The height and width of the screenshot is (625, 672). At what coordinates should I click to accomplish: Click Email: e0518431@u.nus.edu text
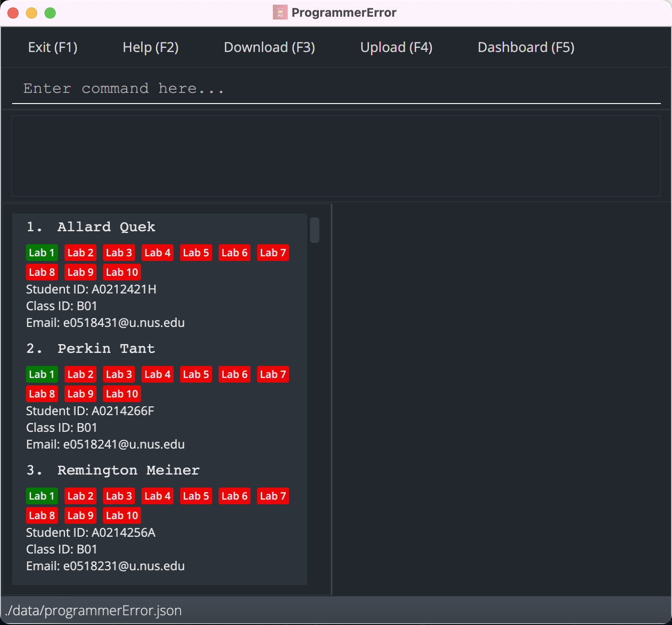[x=105, y=323]
